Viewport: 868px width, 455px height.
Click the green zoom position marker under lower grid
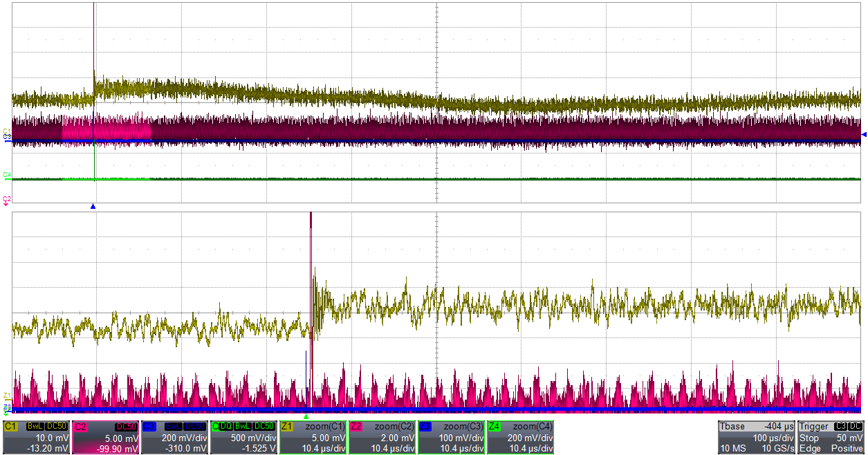(306, 416)
